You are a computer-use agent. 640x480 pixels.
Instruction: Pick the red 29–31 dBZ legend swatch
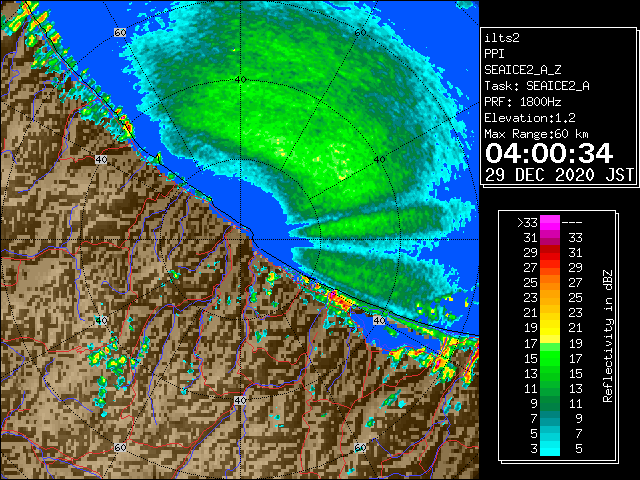550,253
